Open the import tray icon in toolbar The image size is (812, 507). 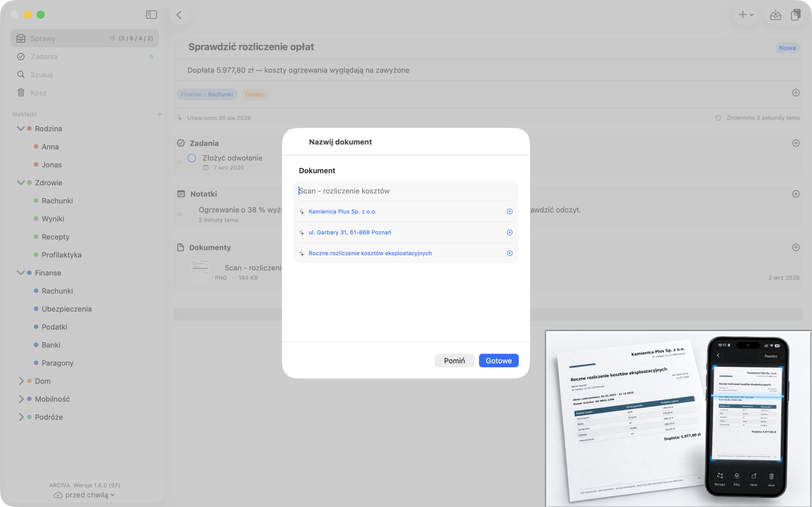click(776, 15)
